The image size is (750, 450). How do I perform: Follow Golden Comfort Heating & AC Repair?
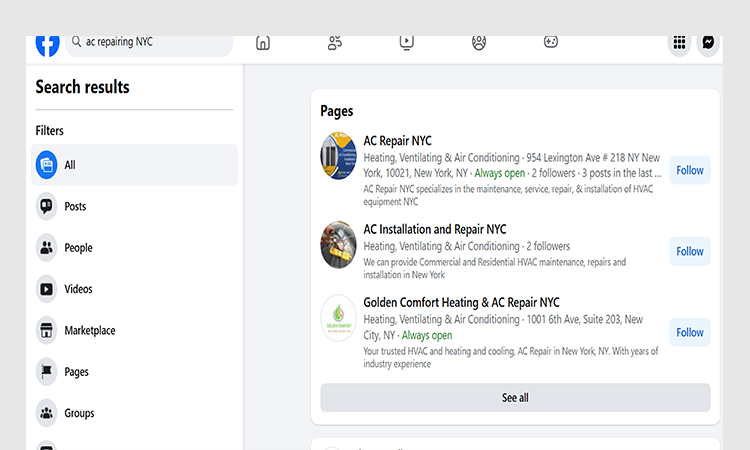(x=690, y=332)
